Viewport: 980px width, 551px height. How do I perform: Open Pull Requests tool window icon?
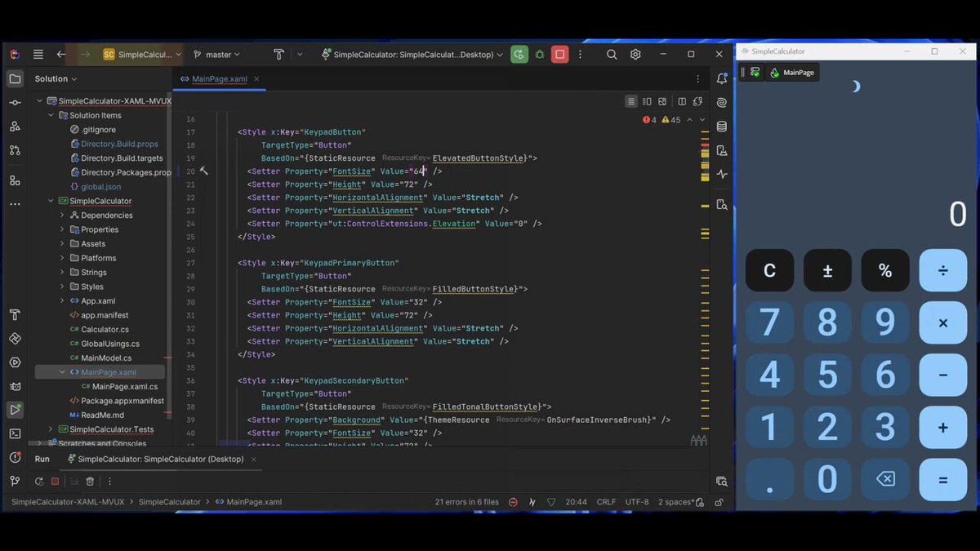pos(15,150)
